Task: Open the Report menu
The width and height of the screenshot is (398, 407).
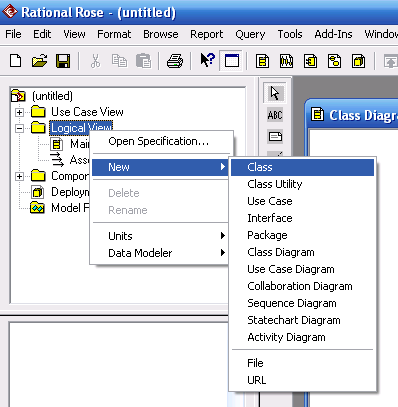Action: point(207,34)
